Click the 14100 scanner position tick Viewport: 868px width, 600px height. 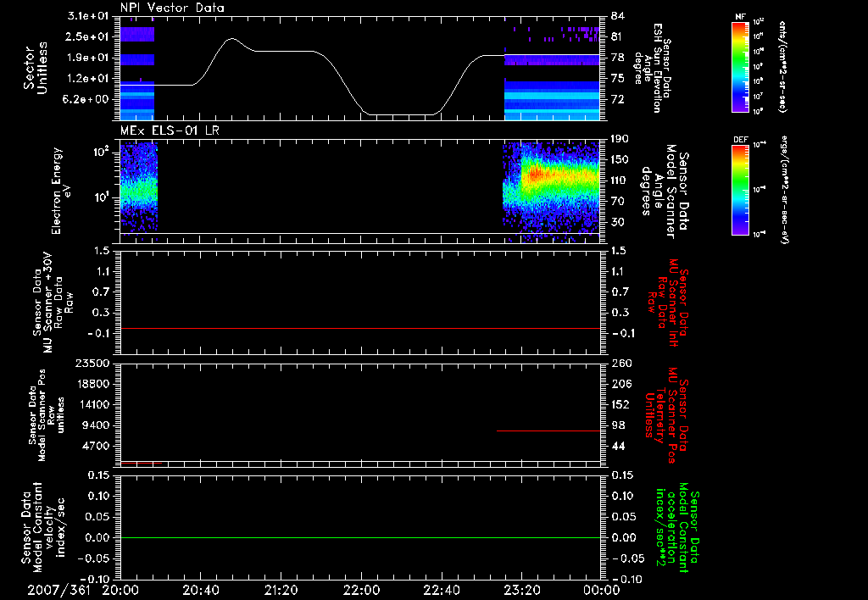pyautogui.click(x=92, y=404)
